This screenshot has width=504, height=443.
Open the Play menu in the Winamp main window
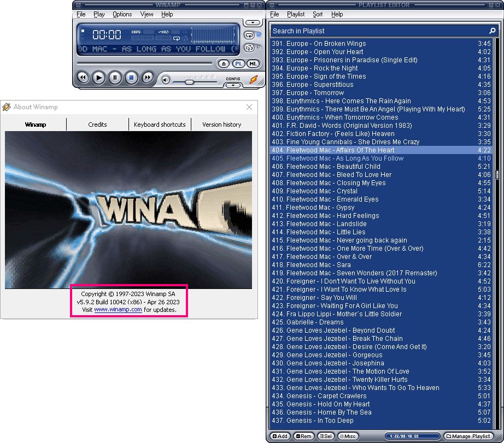[99, 14]
